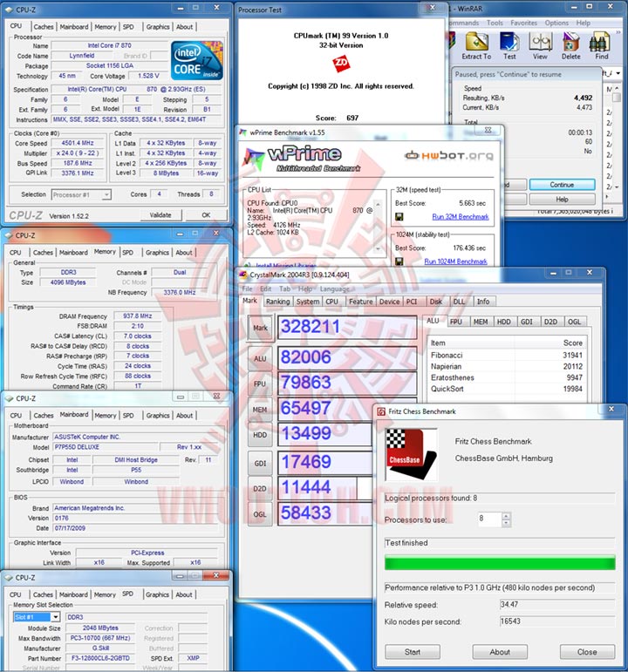Viewport: 628px width, 672px height.
Task: Open the File menu in CrystalMark
Action: pos(248,288)
